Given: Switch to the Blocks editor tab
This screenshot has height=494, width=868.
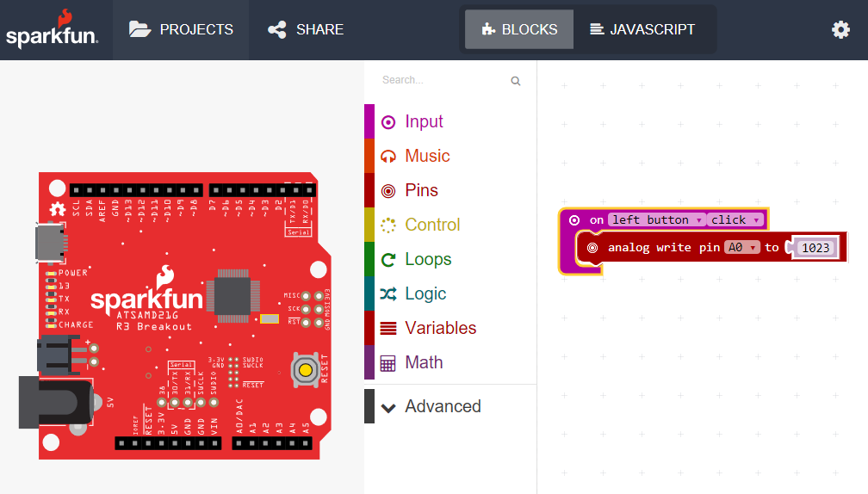Looking at the screenshot, I should [x=519, y=29].
